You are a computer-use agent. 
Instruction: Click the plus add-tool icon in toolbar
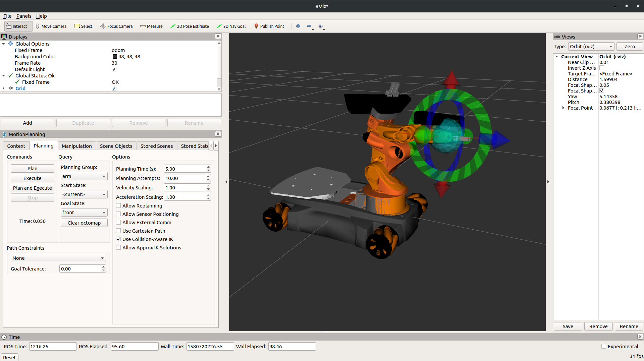tap(298, 26)
